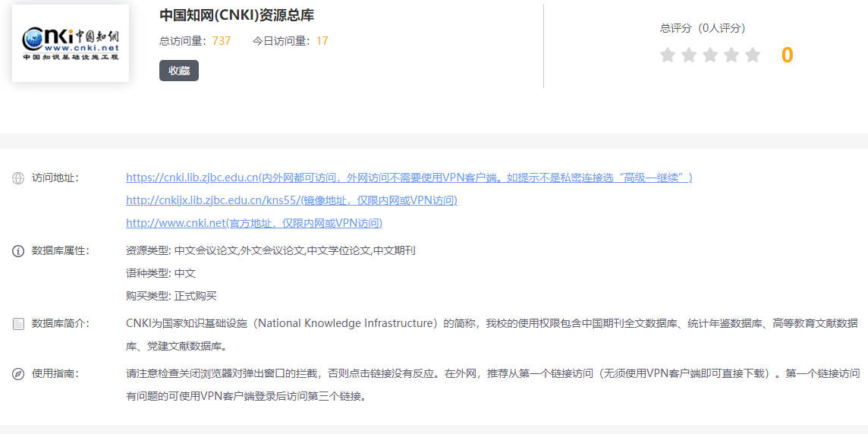Click the 语种类型: 中文 text

coord(161,273)
